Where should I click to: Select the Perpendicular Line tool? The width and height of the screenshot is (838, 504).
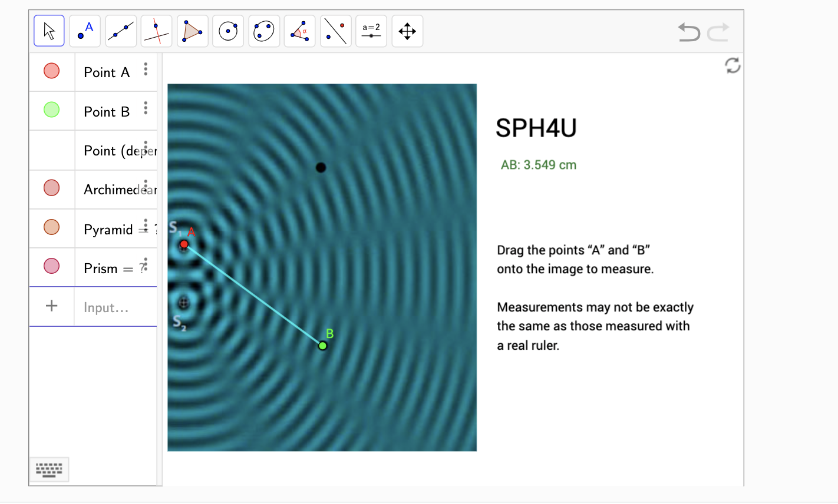pyautogui.click(x=157, y=31)
